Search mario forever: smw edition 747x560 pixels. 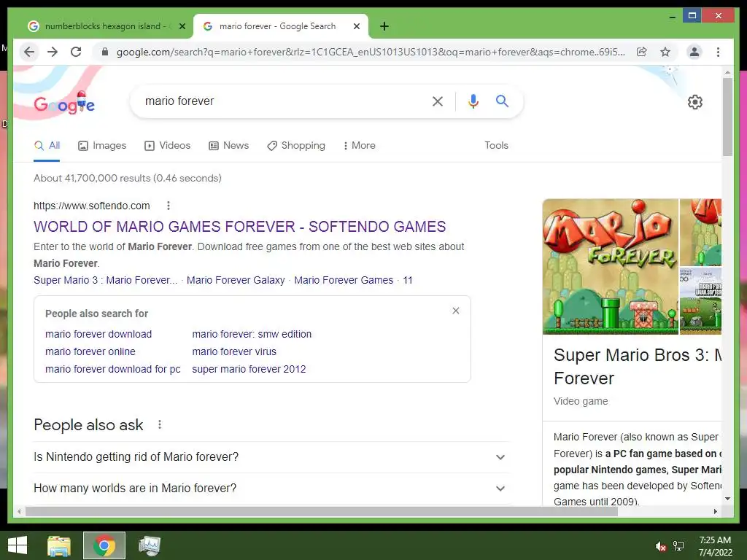[x=252, y=334]
